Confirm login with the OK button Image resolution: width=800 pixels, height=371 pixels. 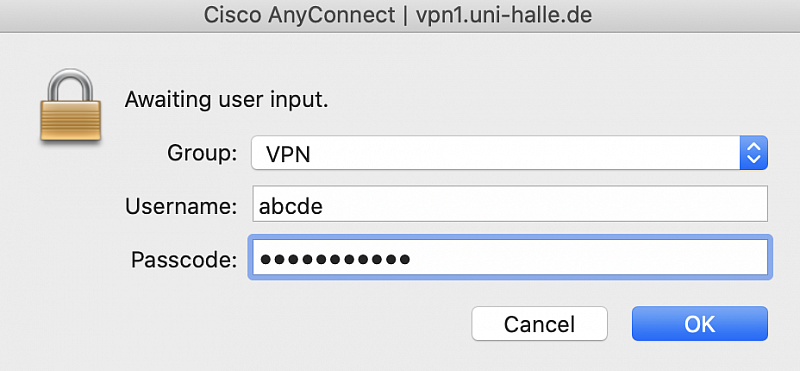699,324
